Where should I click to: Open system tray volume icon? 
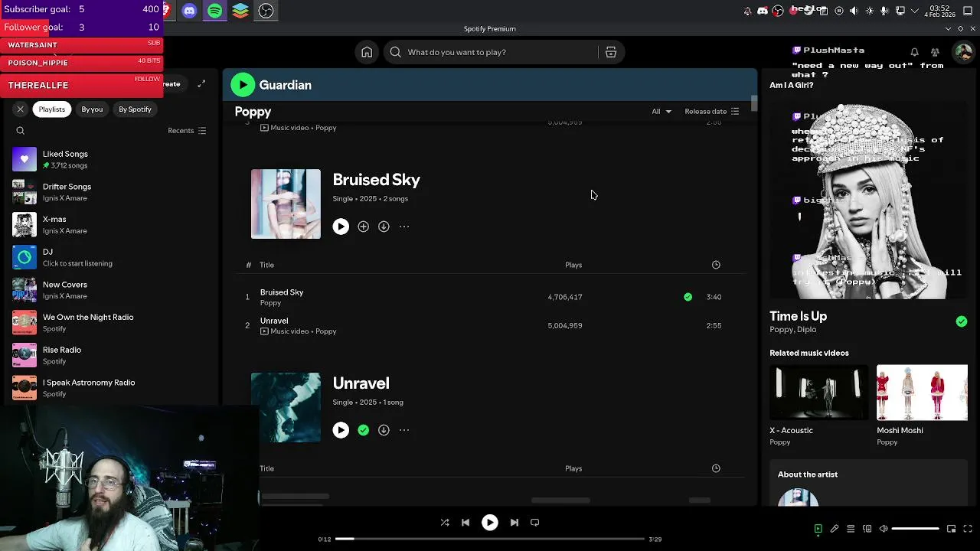pos(854,11)
